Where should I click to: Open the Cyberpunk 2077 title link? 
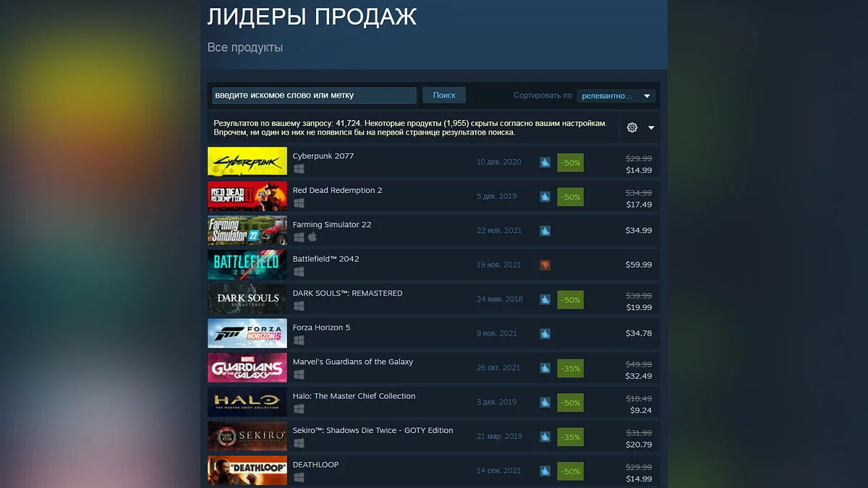point(323,156)
